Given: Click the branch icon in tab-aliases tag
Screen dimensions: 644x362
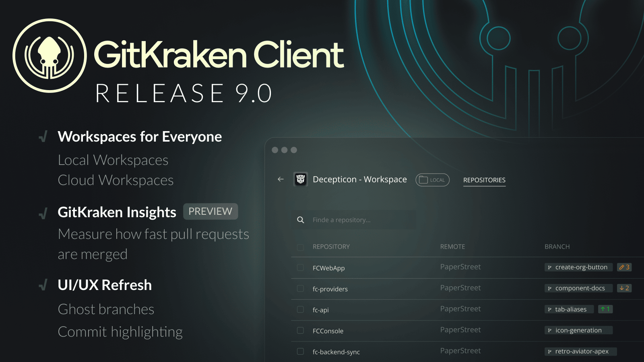Looking at the screenshot, I should point(550,309).
